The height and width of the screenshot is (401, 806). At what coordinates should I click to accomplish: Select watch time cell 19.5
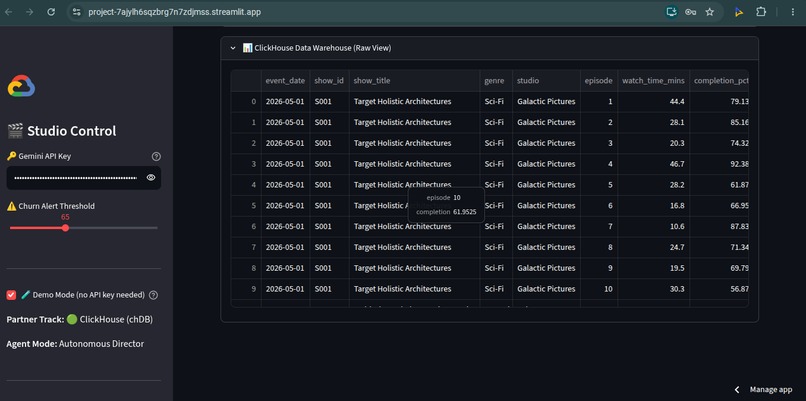tap(653, 268)
